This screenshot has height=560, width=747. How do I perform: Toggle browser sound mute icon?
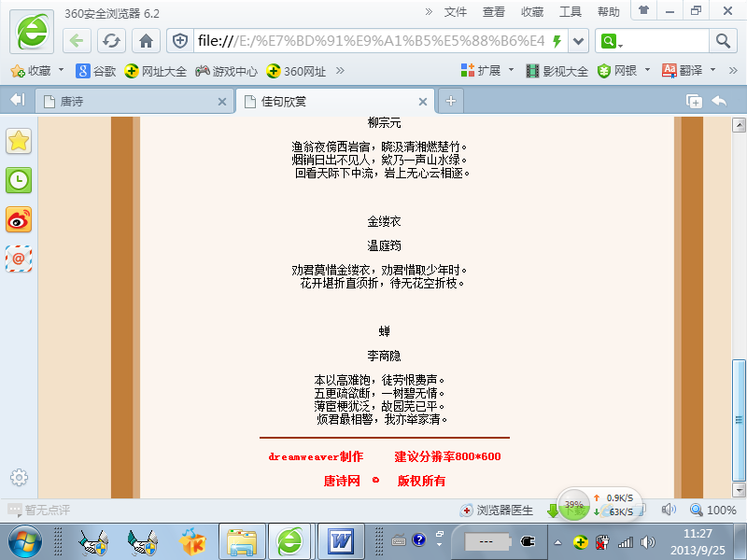669,510
